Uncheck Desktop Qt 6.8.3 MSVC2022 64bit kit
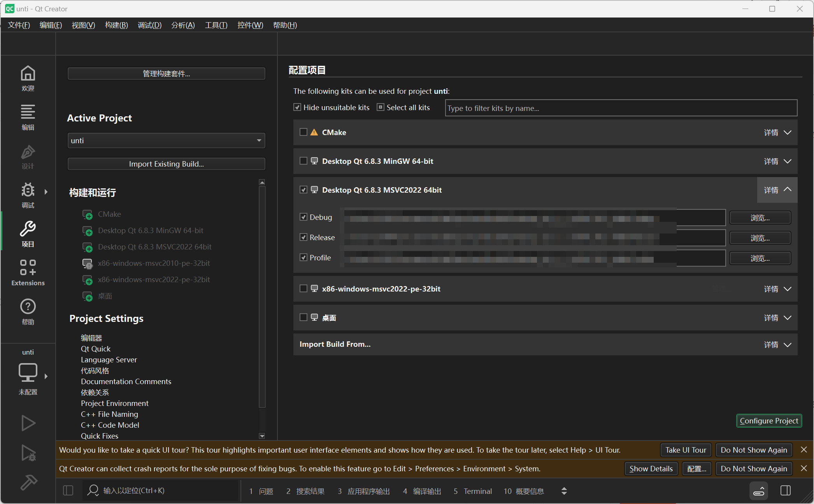 pos(303,190)
